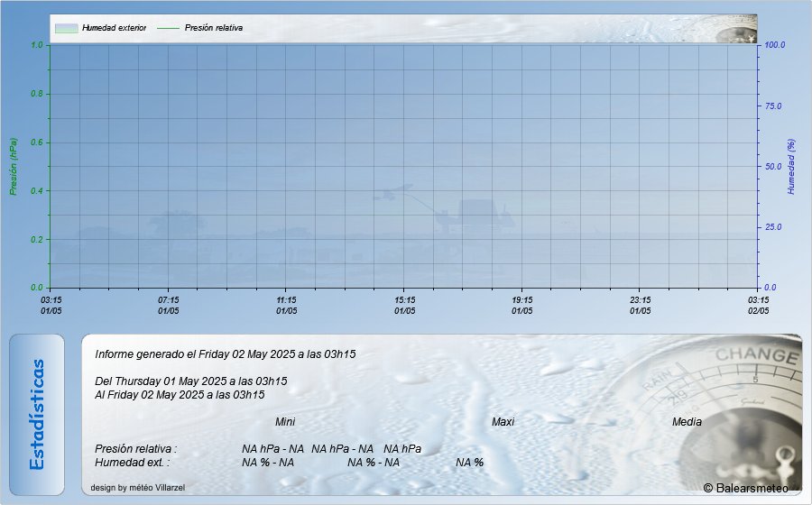Click the 15:15 01/05 time label

[404, 306]
